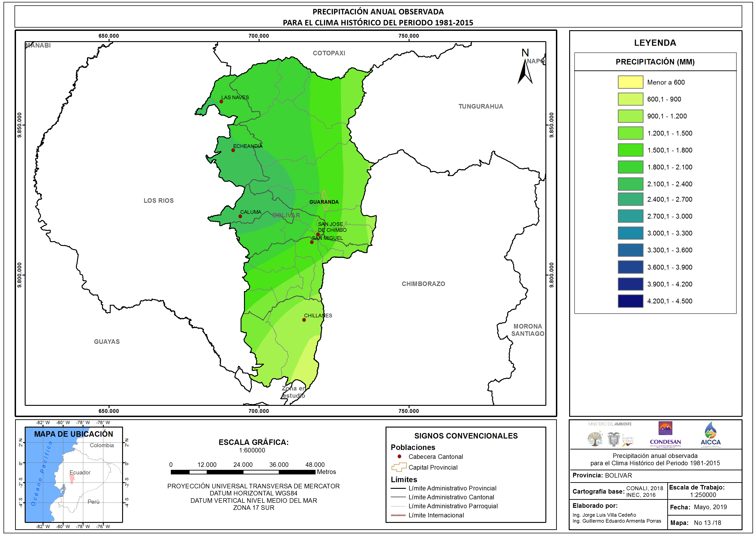Click the 2.400,1 - 2.700 legend swatch

630,199
